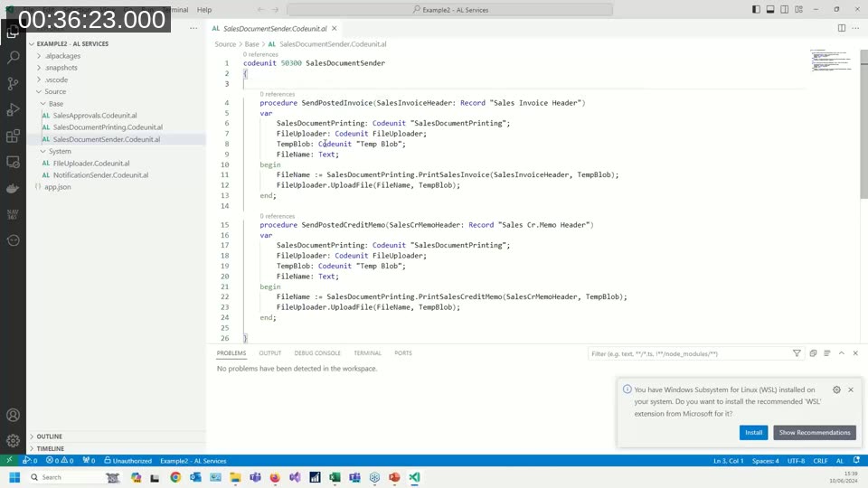Collapse the EXAMPLE2 - AL SERVICES root
868x488 pixels.
(33, 43)
